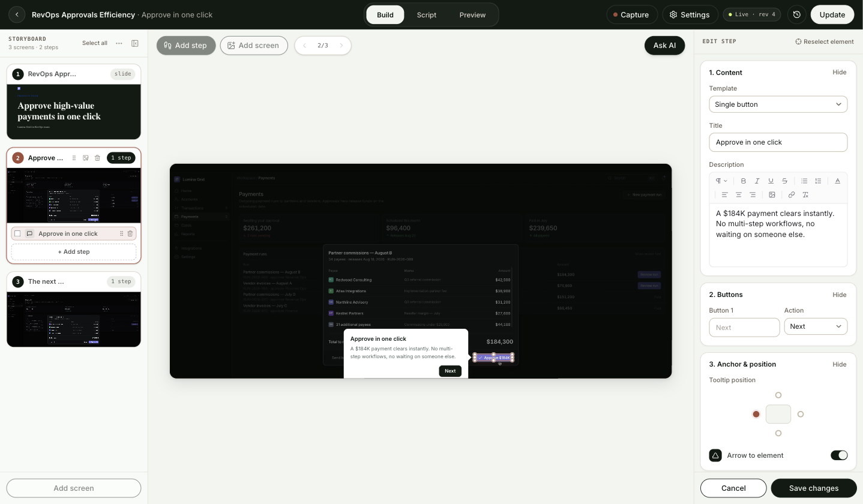Open the Action dropdown set to Next
The height and width of the screenshot is (504, 863).
[x=816, y=326]
